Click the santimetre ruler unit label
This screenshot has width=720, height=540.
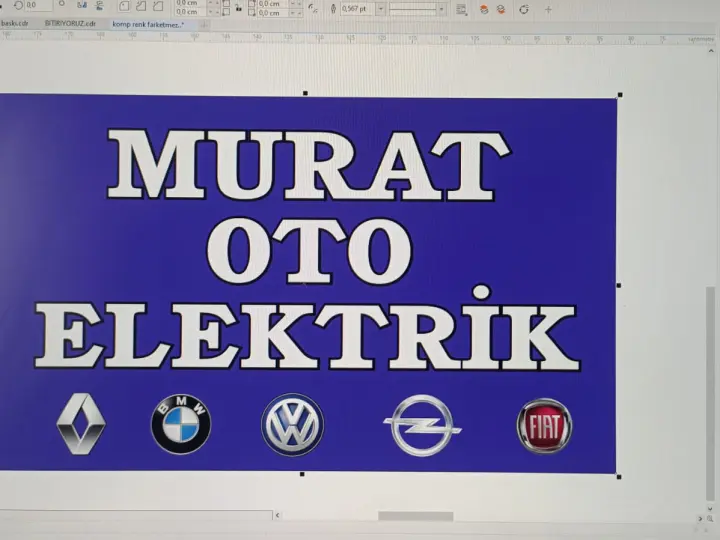701,40
